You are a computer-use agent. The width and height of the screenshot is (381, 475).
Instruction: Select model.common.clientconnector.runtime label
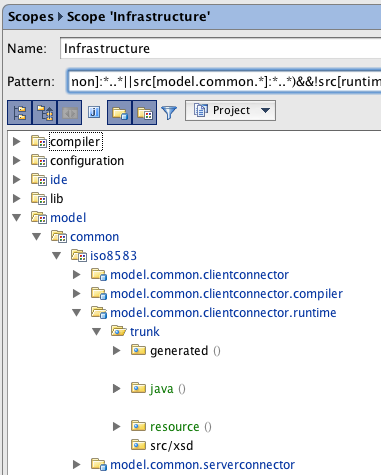(223, 313)
